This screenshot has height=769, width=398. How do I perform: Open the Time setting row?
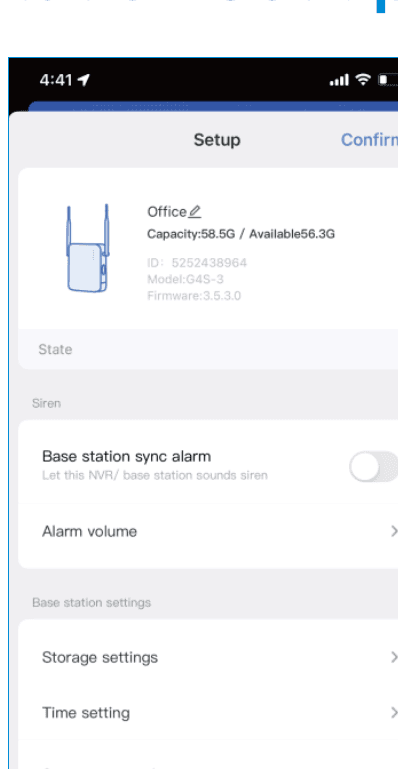point(208,713)
